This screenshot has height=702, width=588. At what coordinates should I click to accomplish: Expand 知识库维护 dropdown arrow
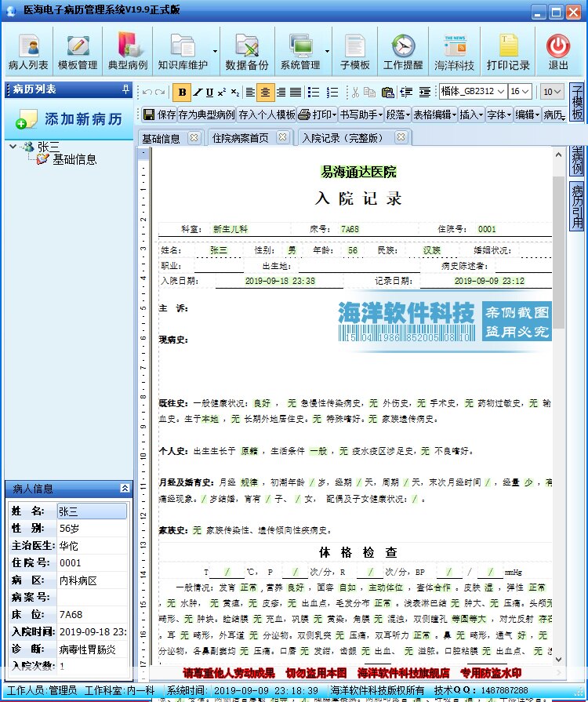coord(216,52)
